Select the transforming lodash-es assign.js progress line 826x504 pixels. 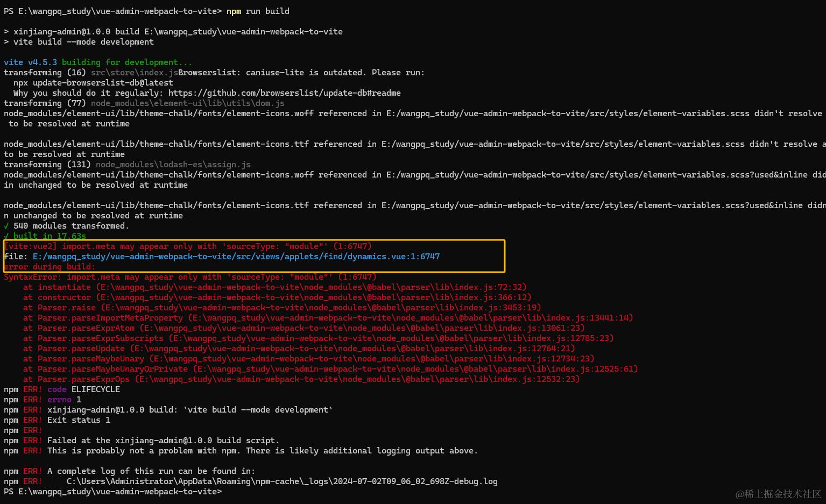click(126, 164)
